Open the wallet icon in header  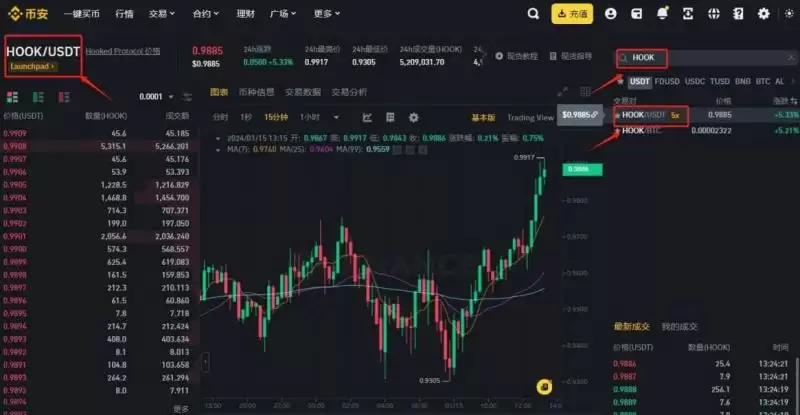[x=636, y=14]
